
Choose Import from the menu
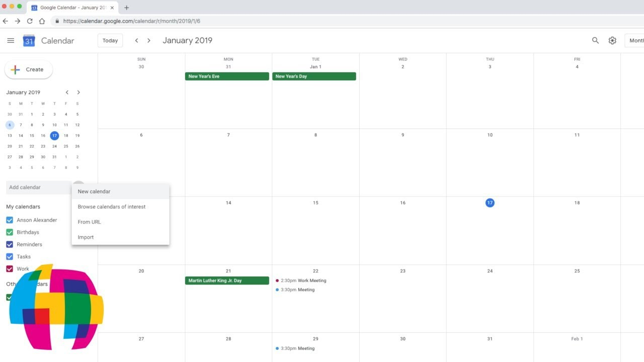[x=121, y=237]
